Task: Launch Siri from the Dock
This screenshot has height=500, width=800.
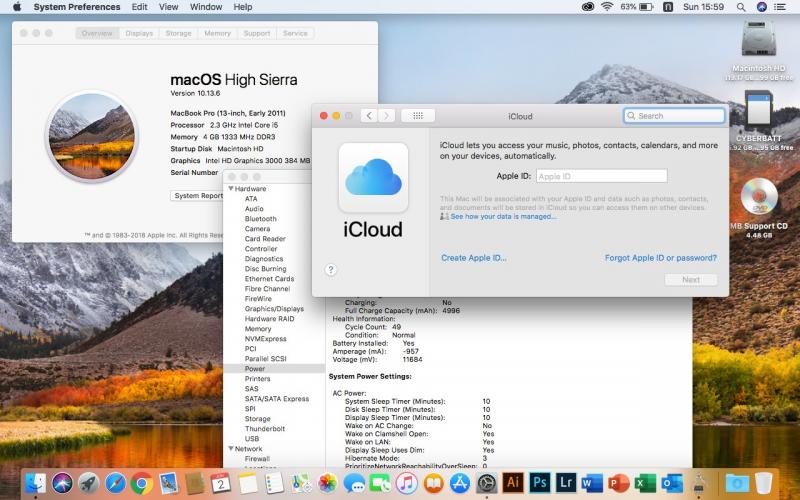Action: 62,483
